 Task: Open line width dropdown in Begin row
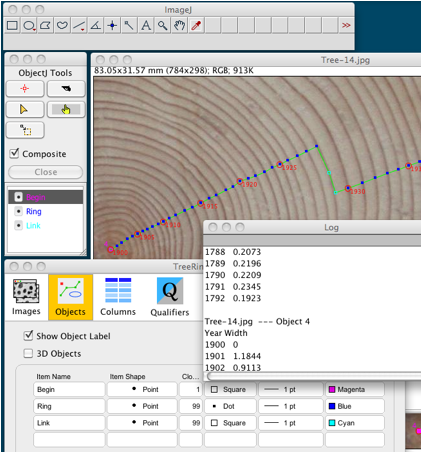click(x=291, y=389)
